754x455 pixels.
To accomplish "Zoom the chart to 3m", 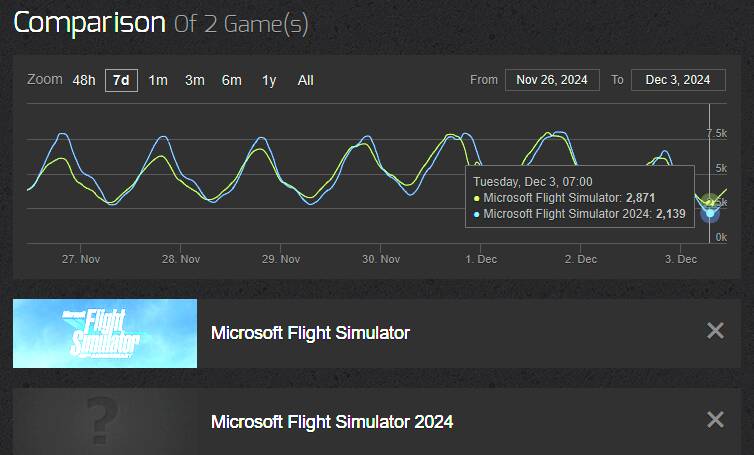I will point(194,80).
